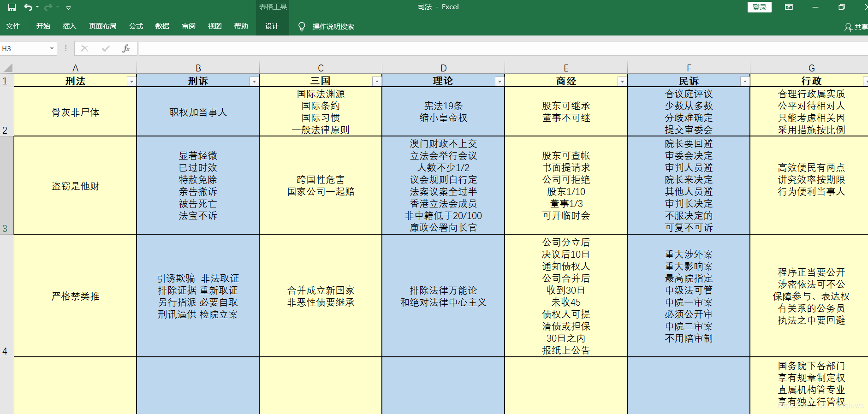Select cell containing 严格禁类推
The width and height of the screenshot is (868, 414).
76,296
